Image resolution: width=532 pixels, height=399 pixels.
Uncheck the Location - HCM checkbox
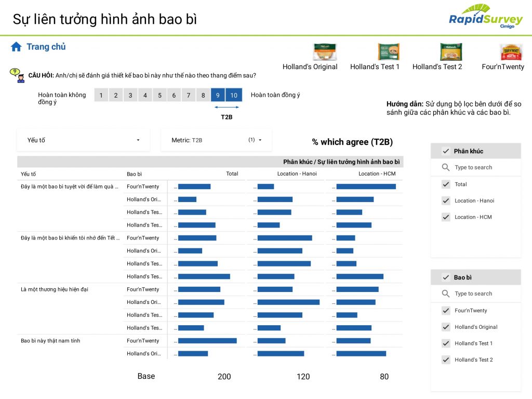click(x=446, y=217)
